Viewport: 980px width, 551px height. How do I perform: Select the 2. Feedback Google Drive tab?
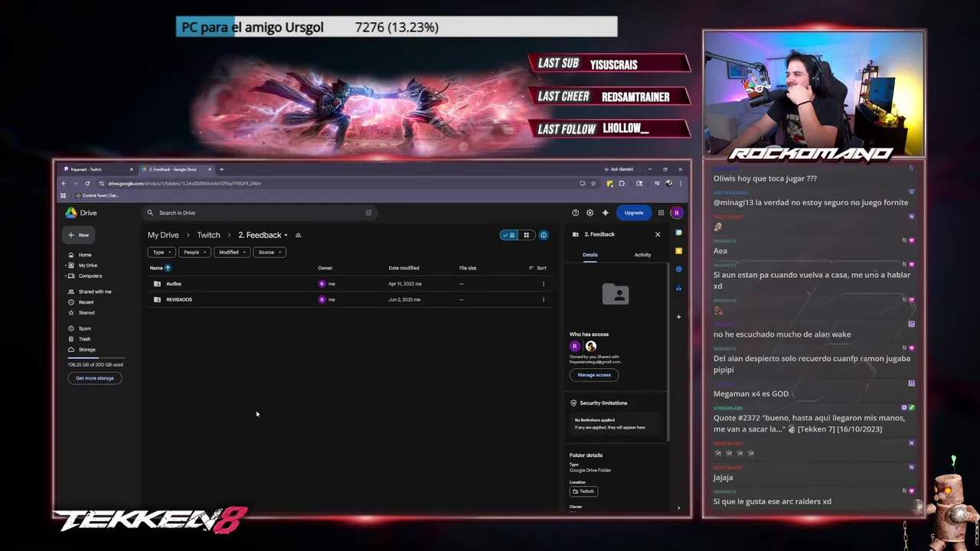(177, 169)
